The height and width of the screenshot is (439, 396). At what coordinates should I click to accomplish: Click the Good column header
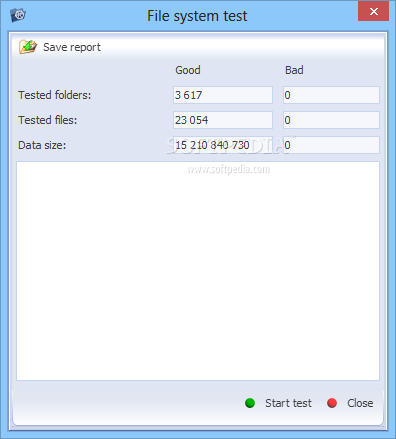[188, 70]
